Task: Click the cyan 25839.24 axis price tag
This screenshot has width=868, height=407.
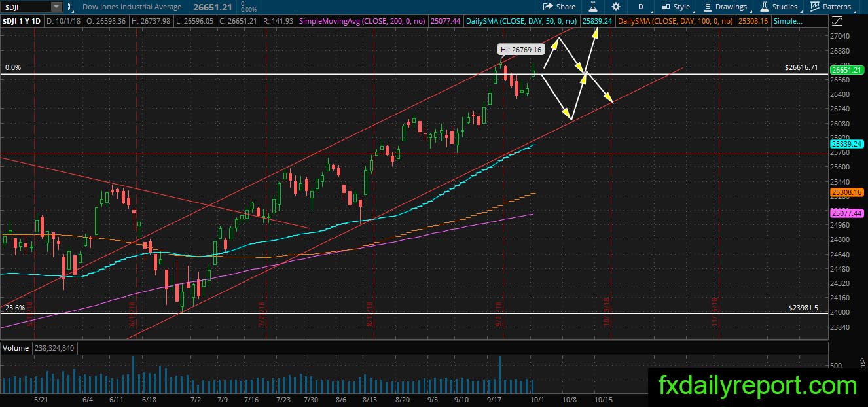Action: click(x=847, y=143)
